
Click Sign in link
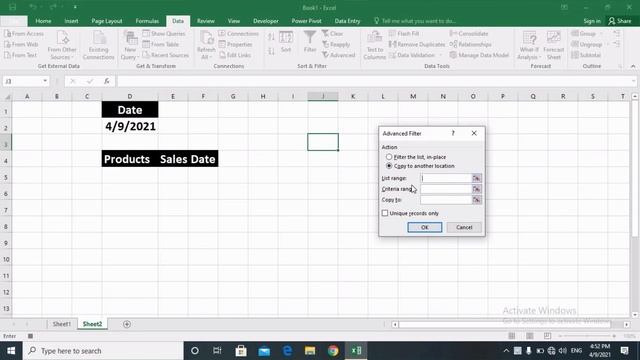point(592,21)
